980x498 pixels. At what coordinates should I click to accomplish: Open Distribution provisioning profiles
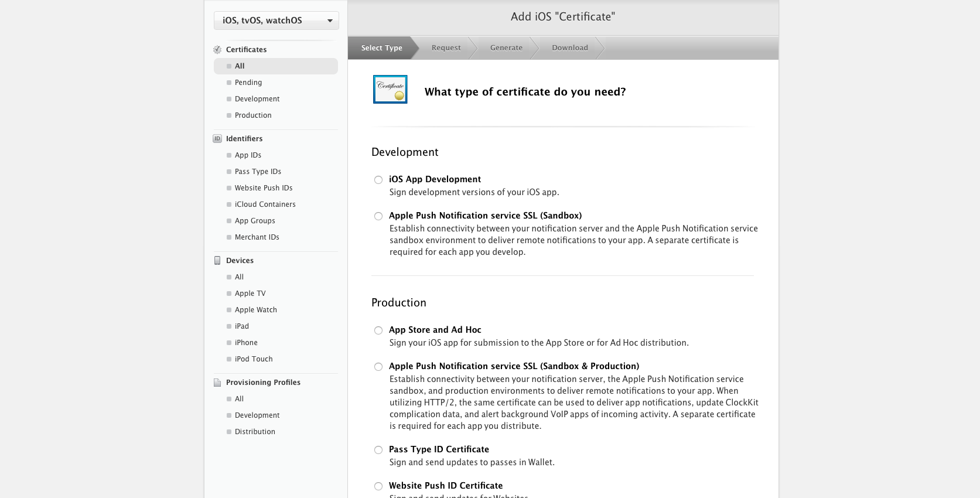click(x=255, y=432)
